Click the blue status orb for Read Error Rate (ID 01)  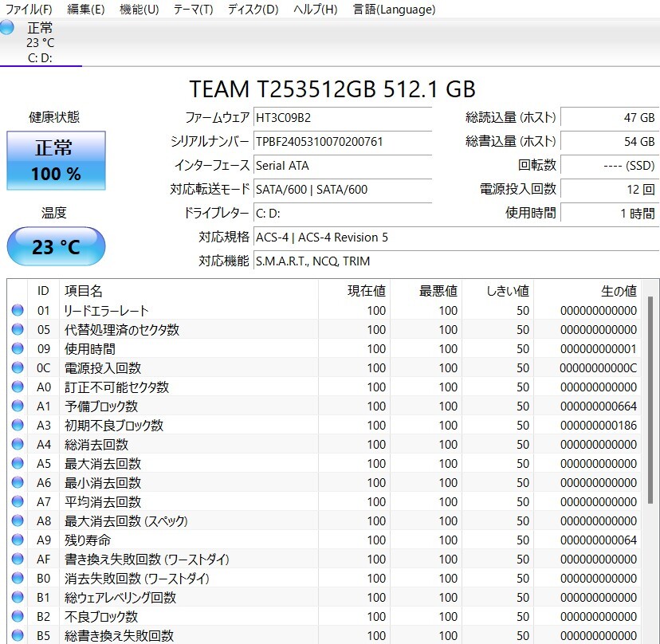tap(18, 311)
